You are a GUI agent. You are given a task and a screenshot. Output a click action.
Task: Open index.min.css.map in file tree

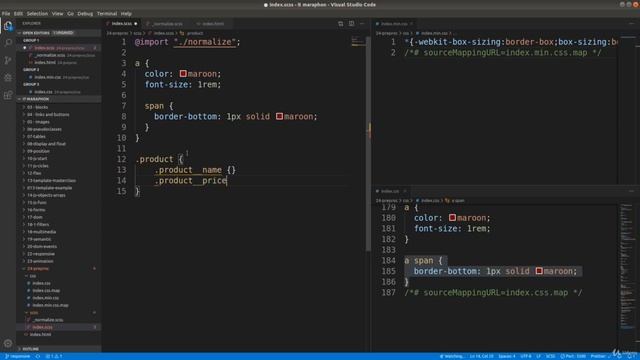tap(59, 305)
